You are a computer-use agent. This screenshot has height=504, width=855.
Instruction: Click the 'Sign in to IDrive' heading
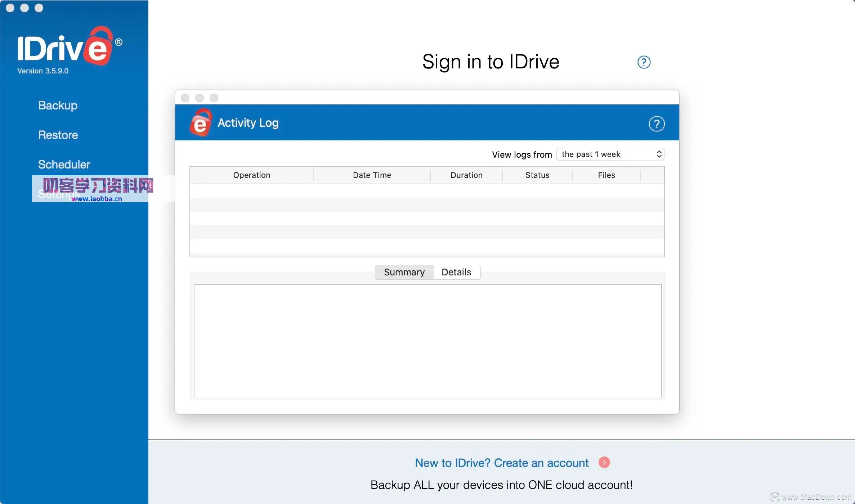point(491,62)
